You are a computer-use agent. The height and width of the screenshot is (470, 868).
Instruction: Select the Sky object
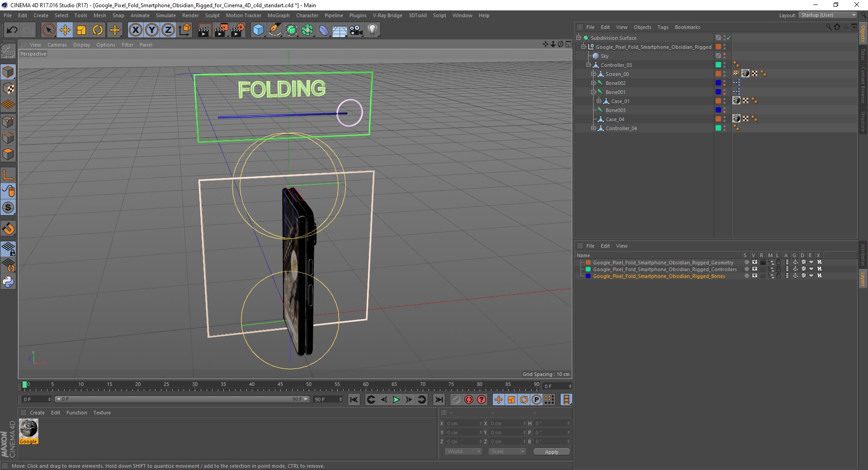click(604, 56)
